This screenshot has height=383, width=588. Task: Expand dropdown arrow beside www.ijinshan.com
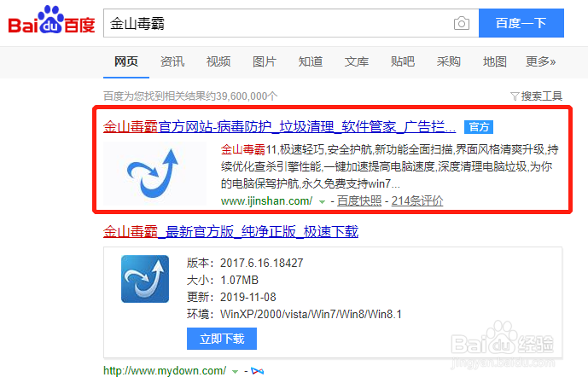coord(322,202)
